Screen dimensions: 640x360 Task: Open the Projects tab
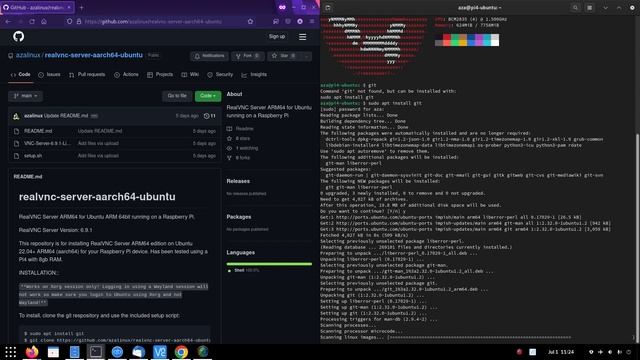pos(160,75)
